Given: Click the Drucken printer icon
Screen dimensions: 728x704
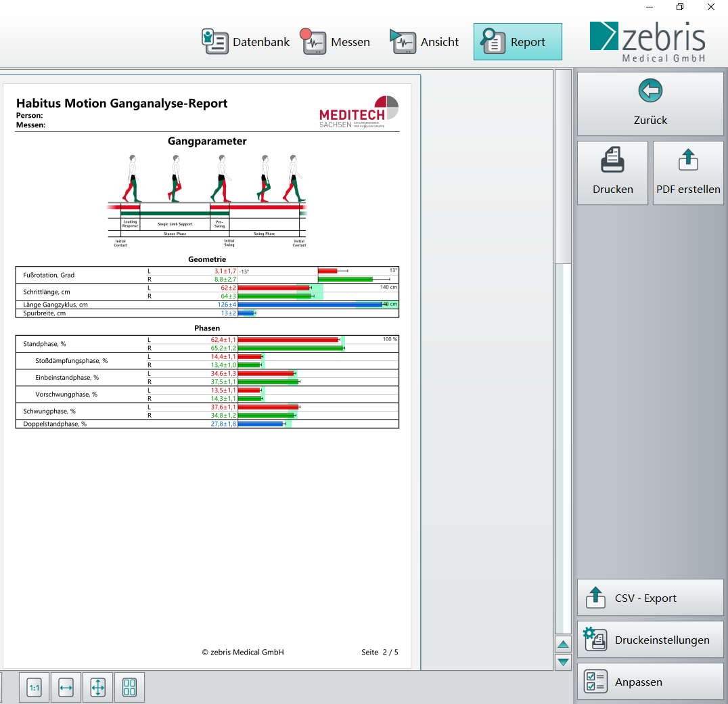Looking at the screenshot, I should pos(612,160).
